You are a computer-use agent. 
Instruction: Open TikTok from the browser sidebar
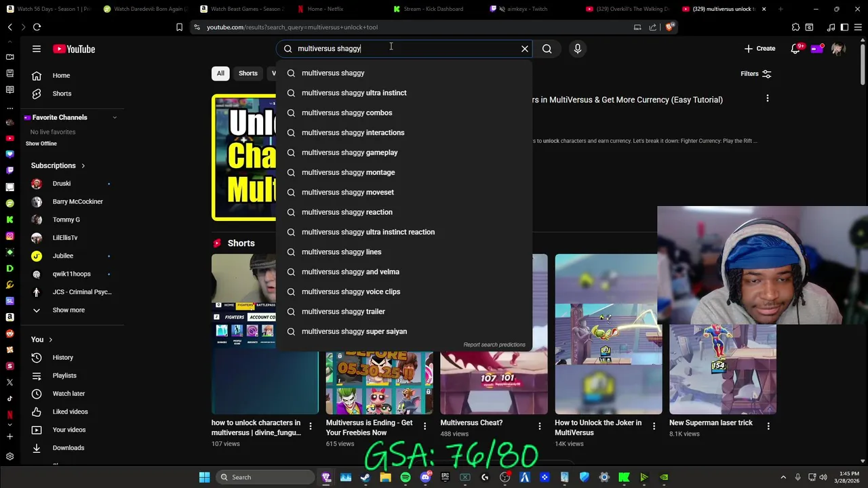click(x=9, y=398)
